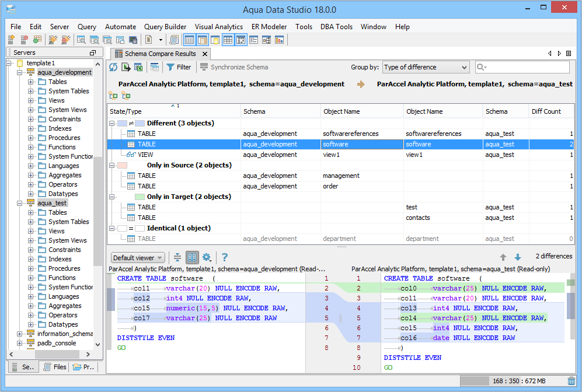The height and width of the screenshot is (392, 582).
Task: Open the DBA Tools menu
Action: pos(336,27)
